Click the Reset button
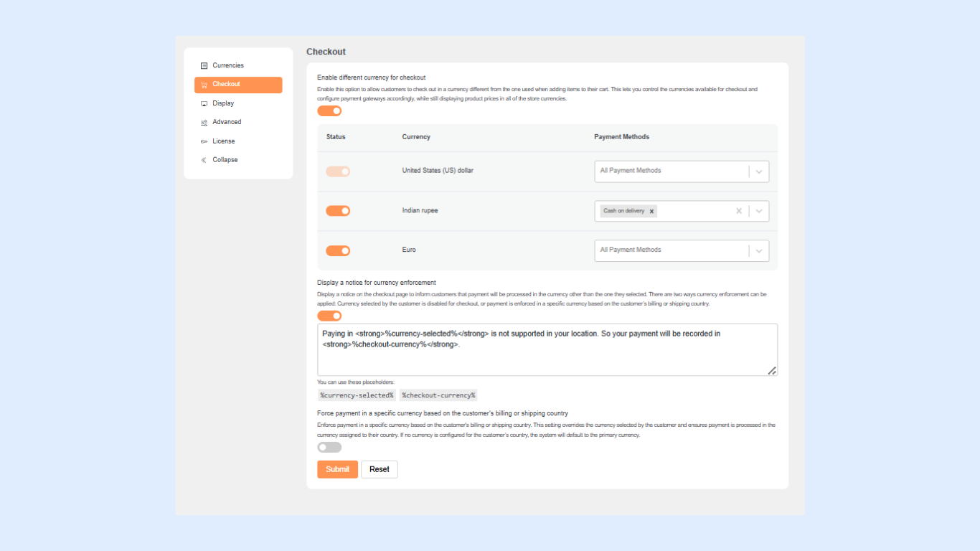The width and height of the screenshot is (980, 551). tap(379, 469)
